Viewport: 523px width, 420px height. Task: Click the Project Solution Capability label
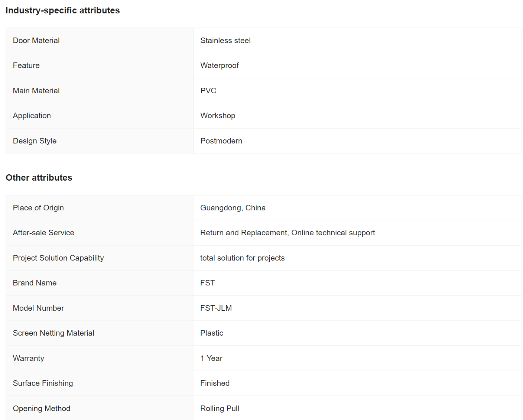tap(58, 258)
